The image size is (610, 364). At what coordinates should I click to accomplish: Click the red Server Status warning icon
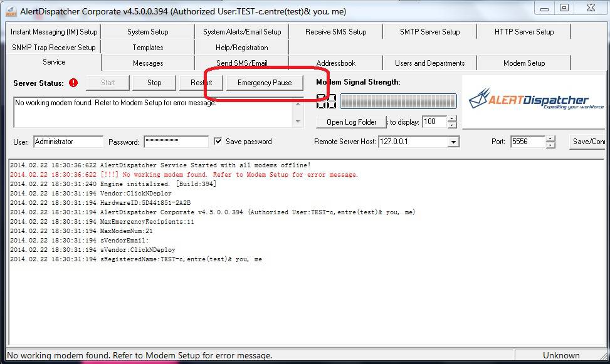pyautogui.click(x=73, y=83)
